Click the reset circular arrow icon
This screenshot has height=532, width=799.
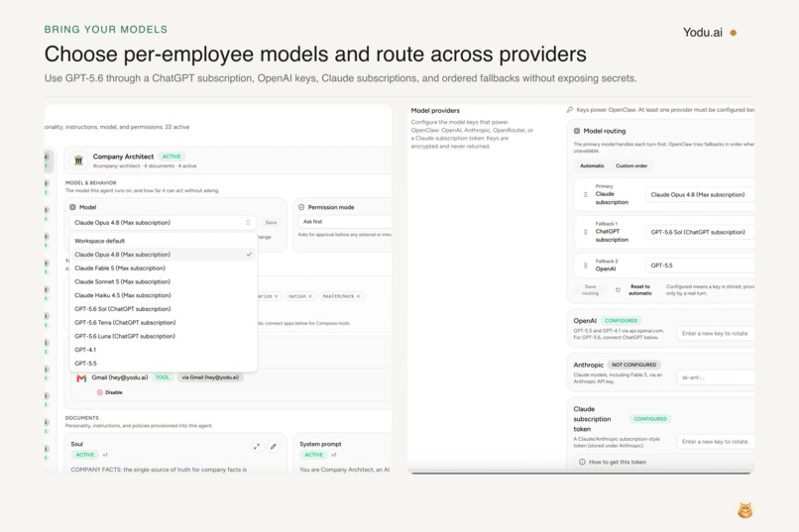(618, 289)
